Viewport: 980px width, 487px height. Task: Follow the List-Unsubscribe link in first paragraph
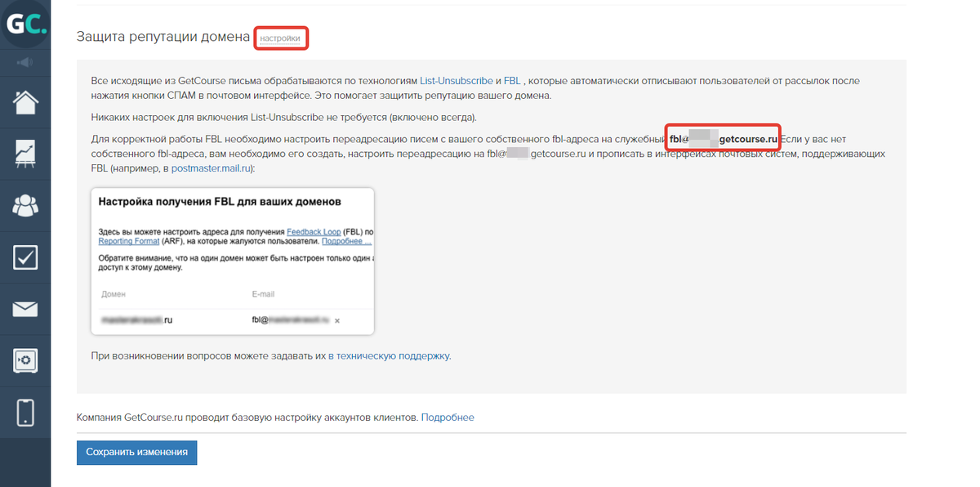tap(457, 81)
